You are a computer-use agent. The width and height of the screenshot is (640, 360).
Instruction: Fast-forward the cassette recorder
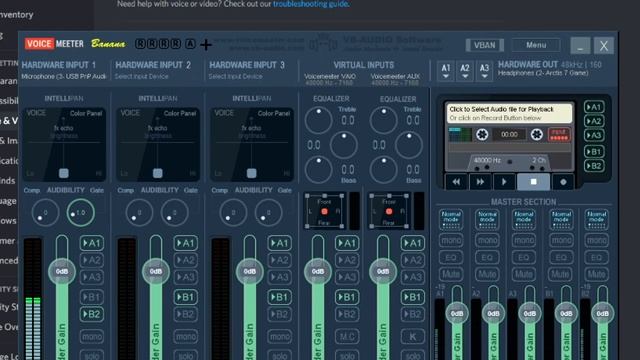tap(480, 182)
